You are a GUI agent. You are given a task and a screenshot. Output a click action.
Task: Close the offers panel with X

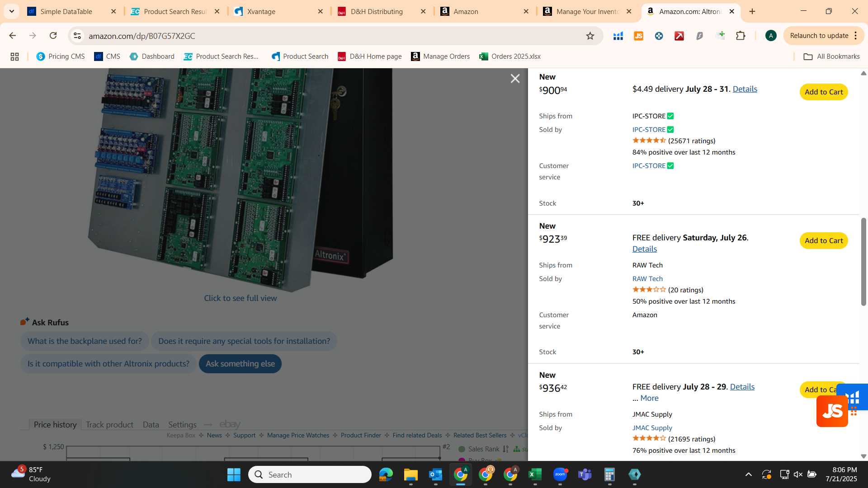515,79
